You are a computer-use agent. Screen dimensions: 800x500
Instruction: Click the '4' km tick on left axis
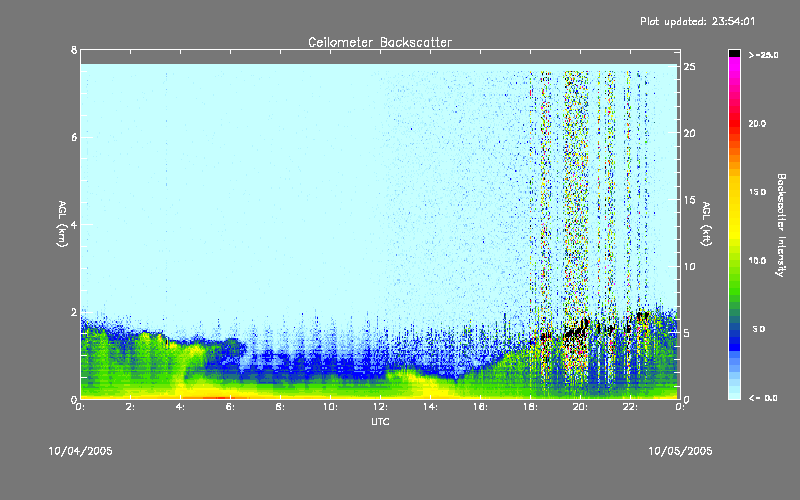(x=74, y=224)
